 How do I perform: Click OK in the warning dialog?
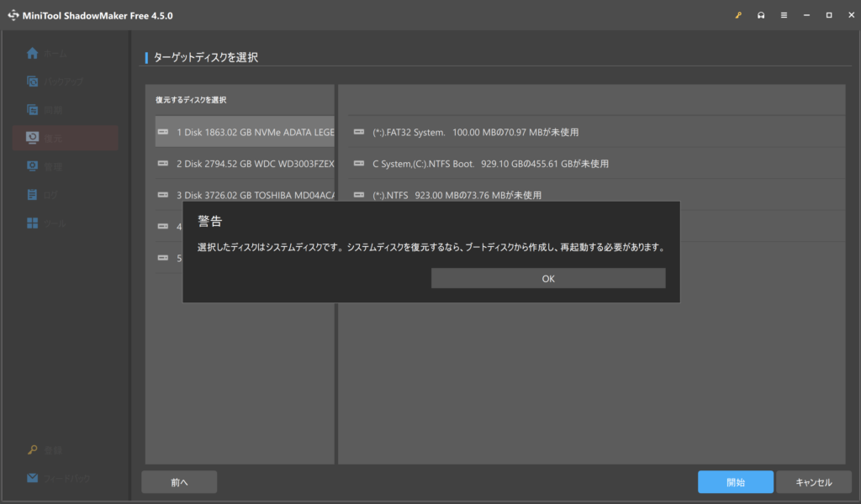point(548,278)
